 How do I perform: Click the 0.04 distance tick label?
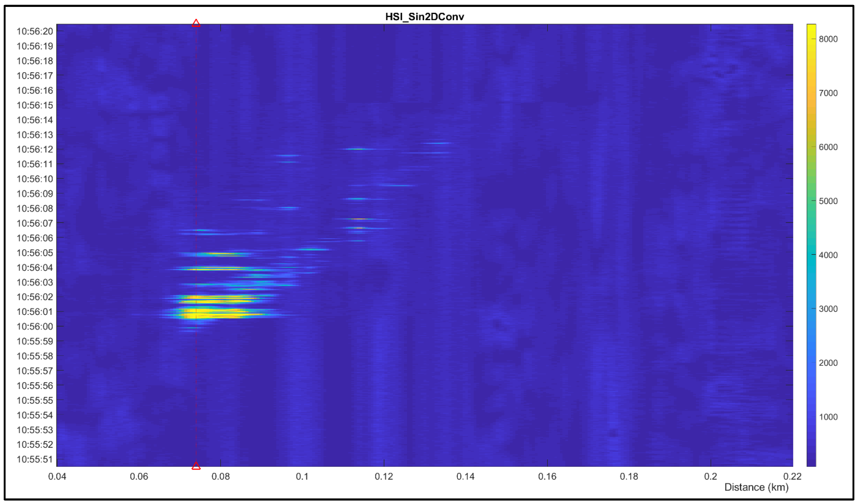point(57,476)
